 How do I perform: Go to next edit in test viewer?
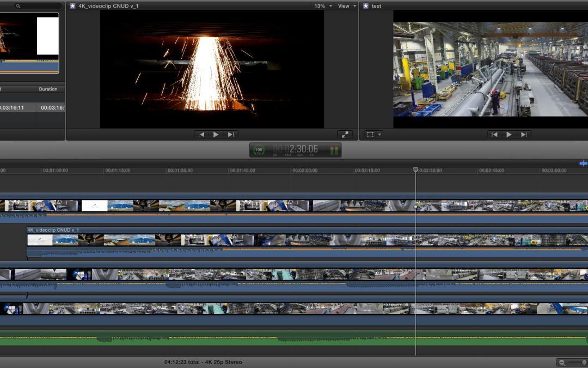pyautogui.click(x=524, y=135)
